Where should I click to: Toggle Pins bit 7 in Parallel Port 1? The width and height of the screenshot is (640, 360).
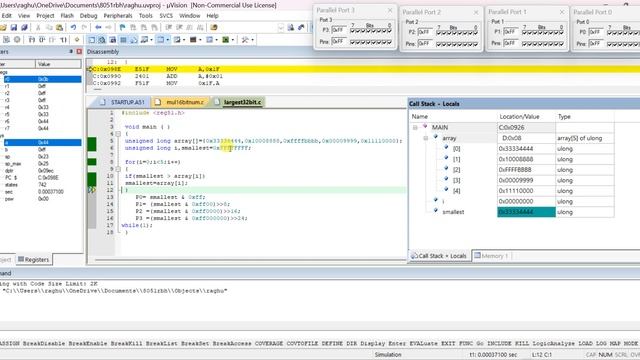[524, 43]
